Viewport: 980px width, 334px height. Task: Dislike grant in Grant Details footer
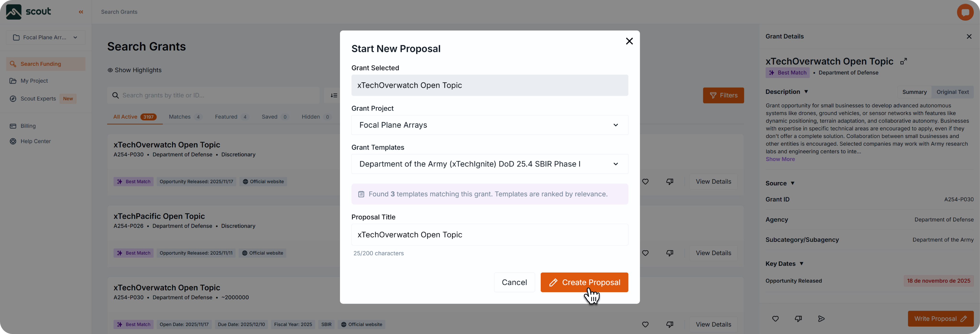[x=798, y=319]
